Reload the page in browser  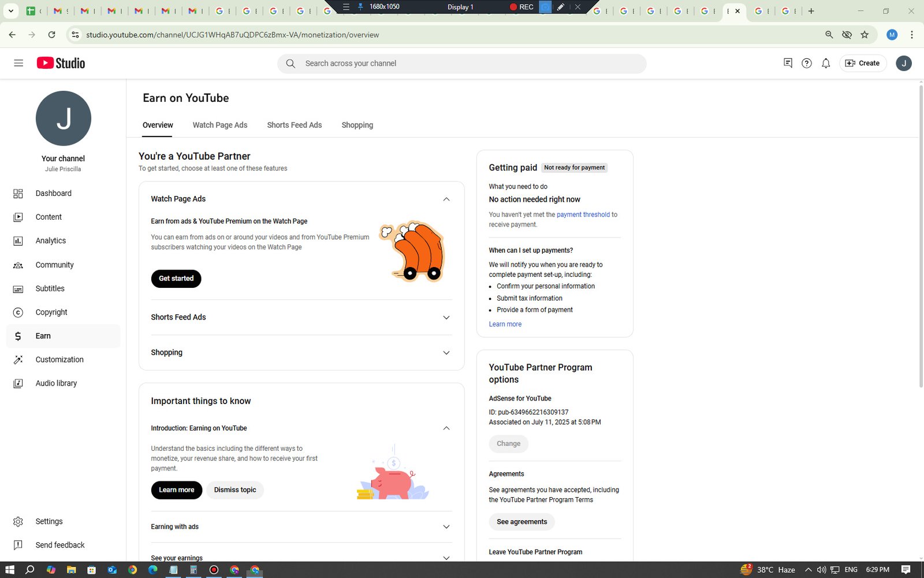coord(51,35)
